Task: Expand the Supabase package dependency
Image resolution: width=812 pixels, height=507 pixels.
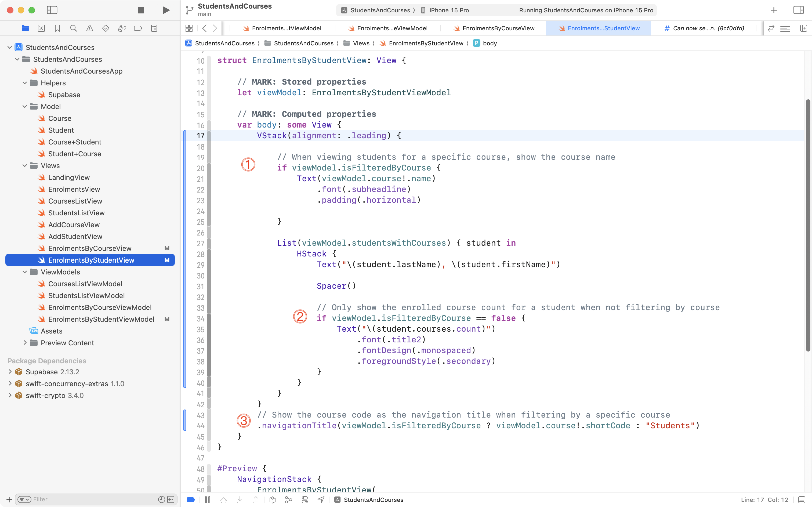Action: 10,372
